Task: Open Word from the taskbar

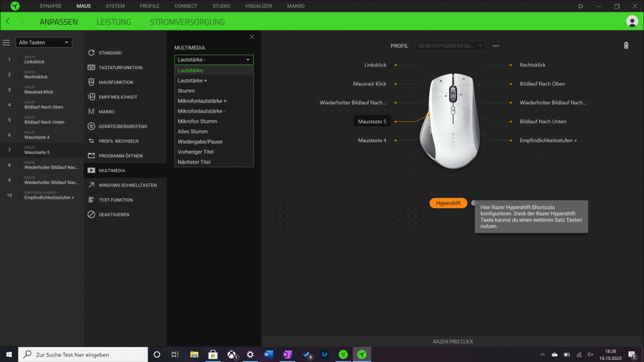Action: point(269,354)
